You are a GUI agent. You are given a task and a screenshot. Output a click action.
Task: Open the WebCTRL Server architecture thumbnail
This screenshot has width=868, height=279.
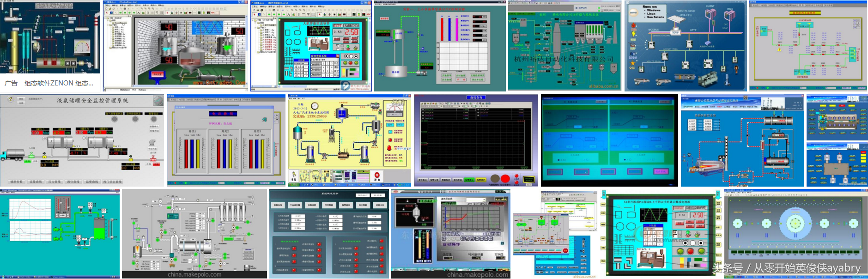click(685, 46)
